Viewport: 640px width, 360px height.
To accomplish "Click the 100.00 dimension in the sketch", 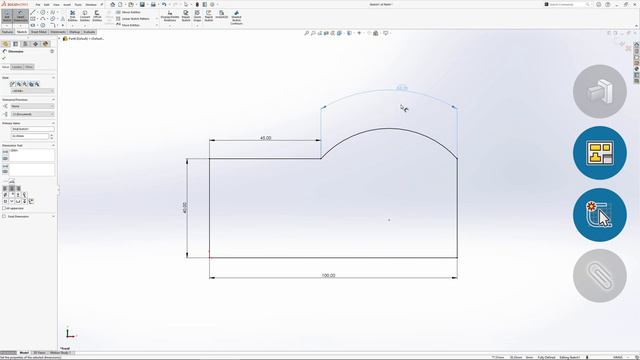I will pyautogui.click(x=328, y=276).
